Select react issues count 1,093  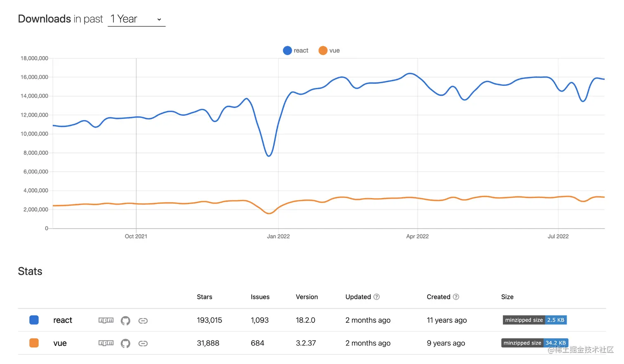[260, 320]
